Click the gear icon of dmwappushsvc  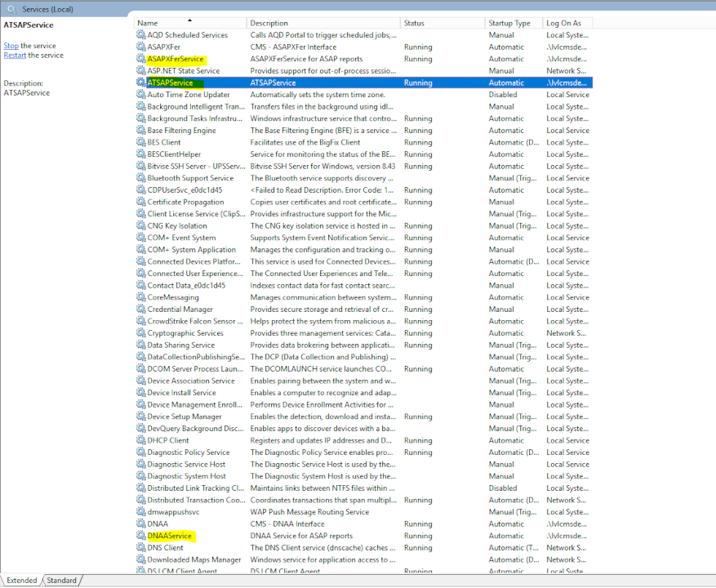click(140, 511)
